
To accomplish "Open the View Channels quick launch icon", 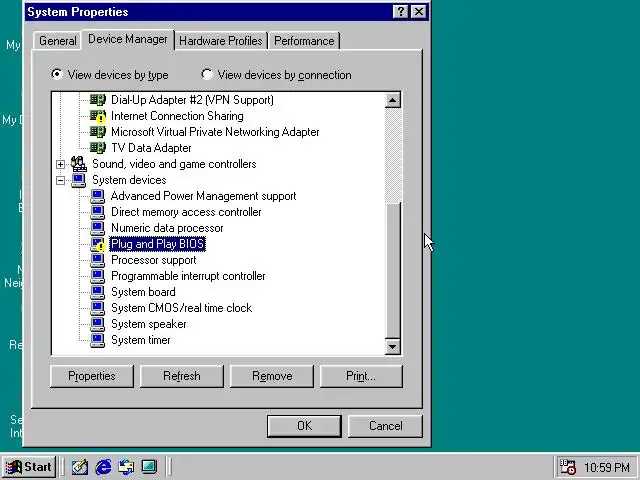I will tap(149, 467).
